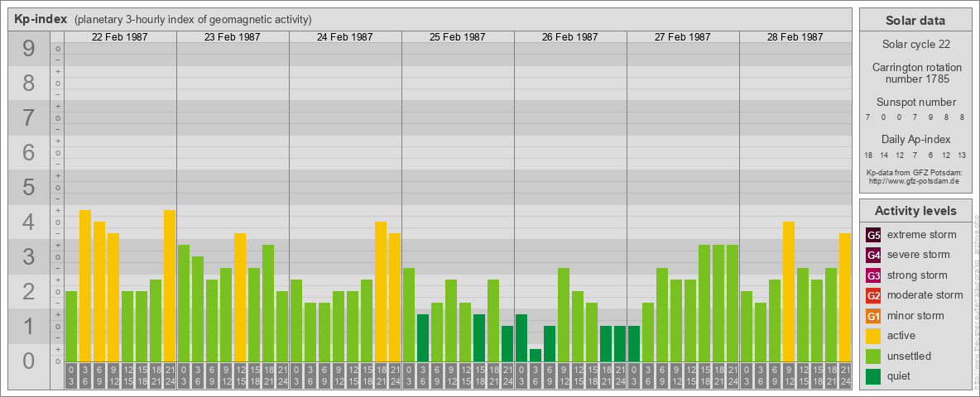
Task: Click the dark green 25 Feb 3-6h bar
Action: click(x=422, y=337)
